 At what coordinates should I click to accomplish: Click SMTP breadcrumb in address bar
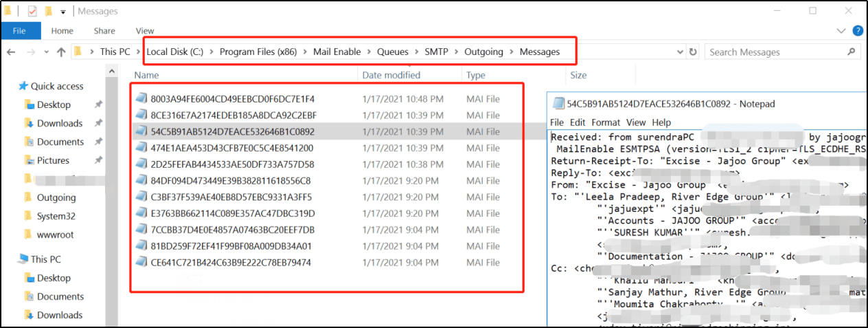pyautogui.click(x=436, y=52)
